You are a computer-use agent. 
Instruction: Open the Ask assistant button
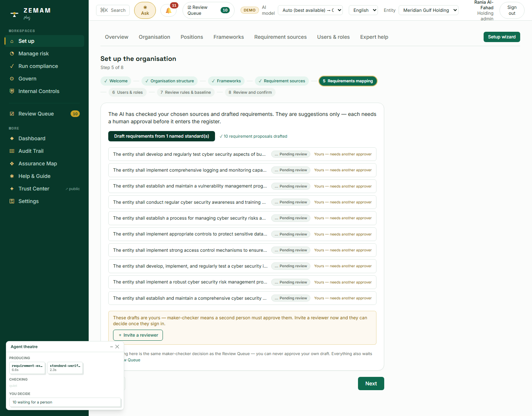tap(145, 10)
